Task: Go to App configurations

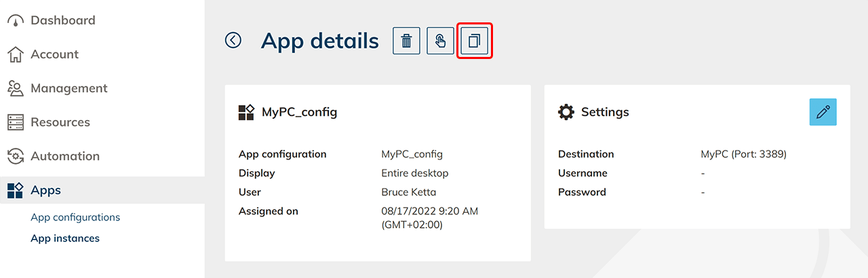Action: coord(75,217)
